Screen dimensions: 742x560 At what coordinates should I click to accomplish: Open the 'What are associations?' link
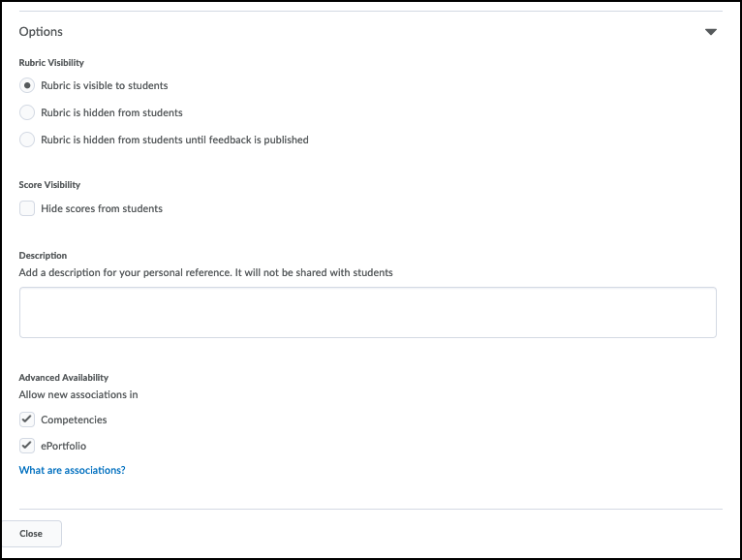72,470
